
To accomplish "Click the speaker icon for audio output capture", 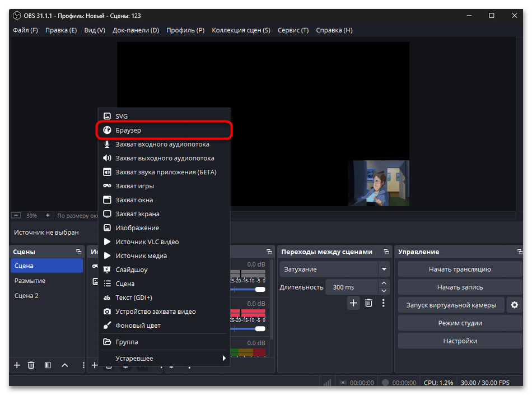I will [x=107, y=158].
